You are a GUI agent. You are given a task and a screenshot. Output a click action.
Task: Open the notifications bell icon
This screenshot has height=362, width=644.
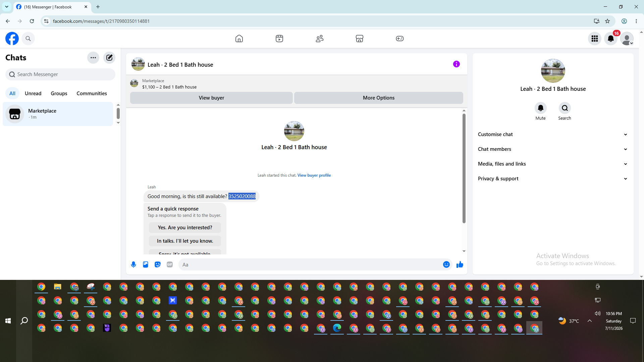tap(611, 39)
